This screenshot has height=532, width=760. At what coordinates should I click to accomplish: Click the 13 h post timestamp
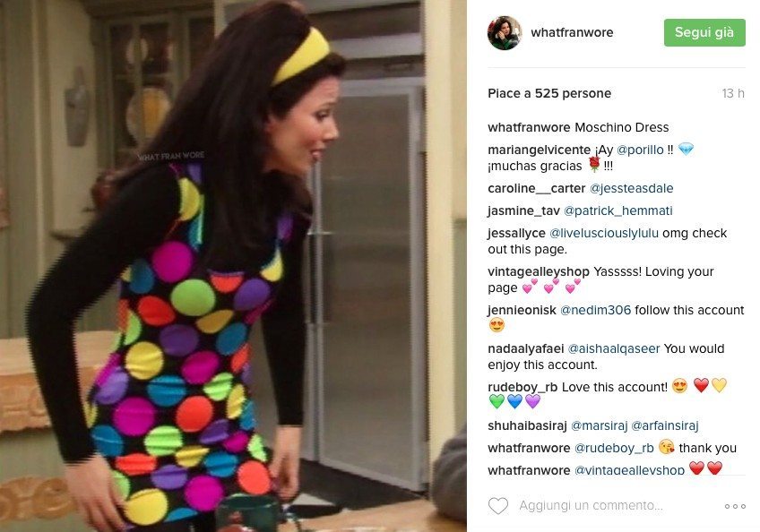[733, 93]
